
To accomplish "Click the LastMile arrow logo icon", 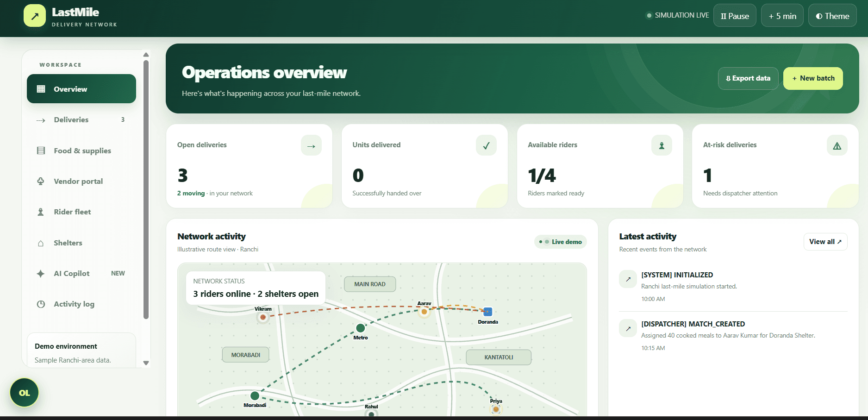I will [35, 16].
